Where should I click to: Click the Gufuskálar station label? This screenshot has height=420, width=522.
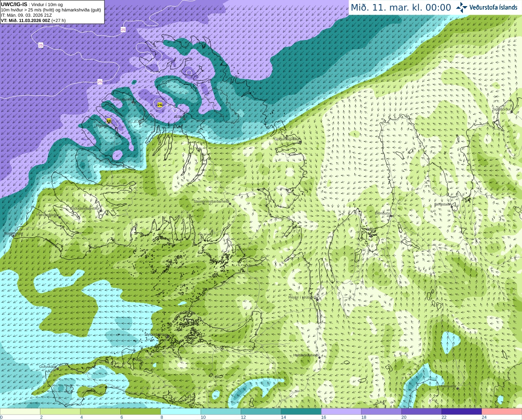click(x=48, y=367)
